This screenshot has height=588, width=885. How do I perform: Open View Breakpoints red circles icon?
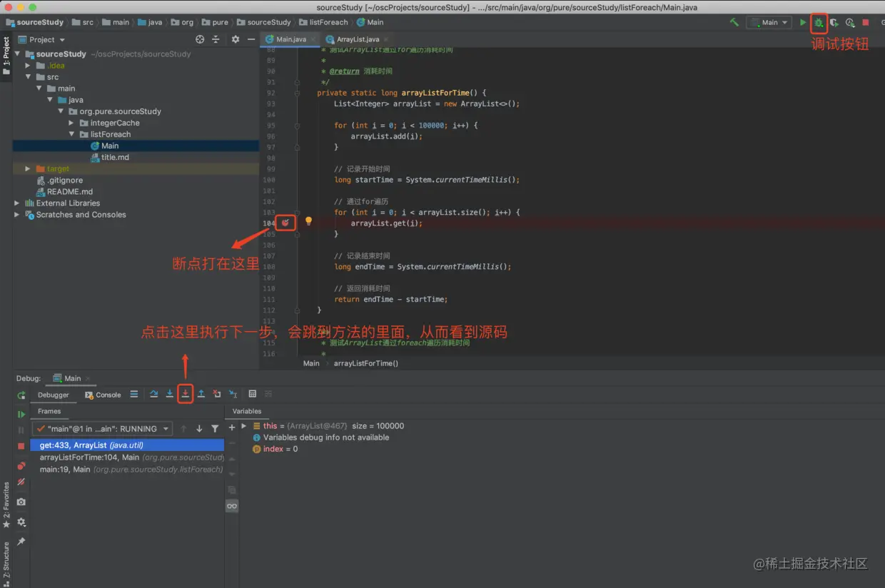pyautogui.click(x=21, y=465)
